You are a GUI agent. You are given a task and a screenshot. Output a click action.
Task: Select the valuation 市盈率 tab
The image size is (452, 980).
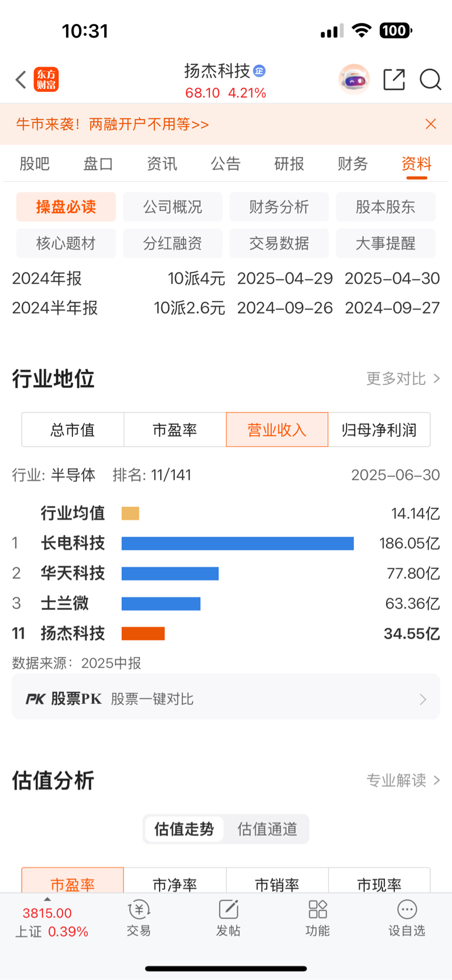[x=73, y=881]
